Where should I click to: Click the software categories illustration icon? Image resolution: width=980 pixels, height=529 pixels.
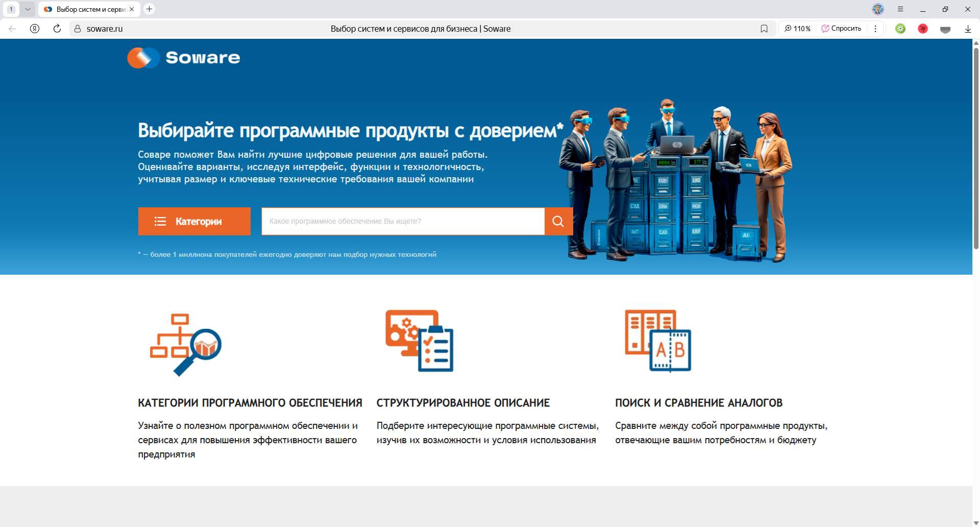point(186,344)
